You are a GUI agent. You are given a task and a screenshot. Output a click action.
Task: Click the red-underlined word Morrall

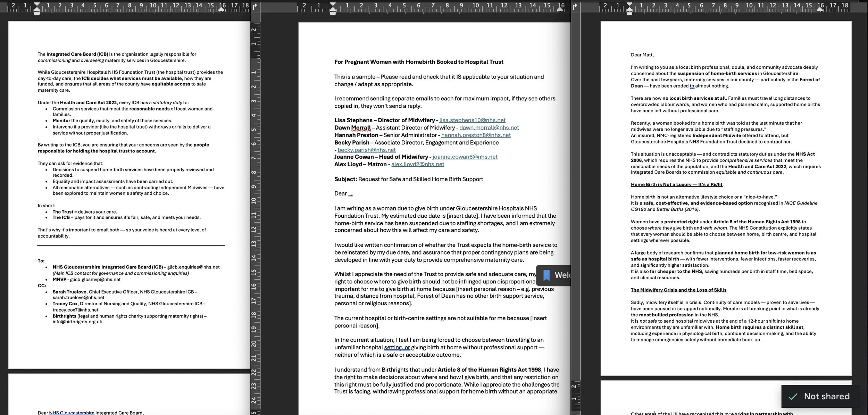(x=361, y=128)
